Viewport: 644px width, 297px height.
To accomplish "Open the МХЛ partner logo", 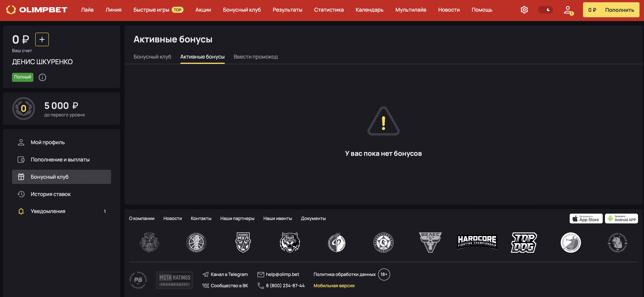I will click(x=243, y=242).
